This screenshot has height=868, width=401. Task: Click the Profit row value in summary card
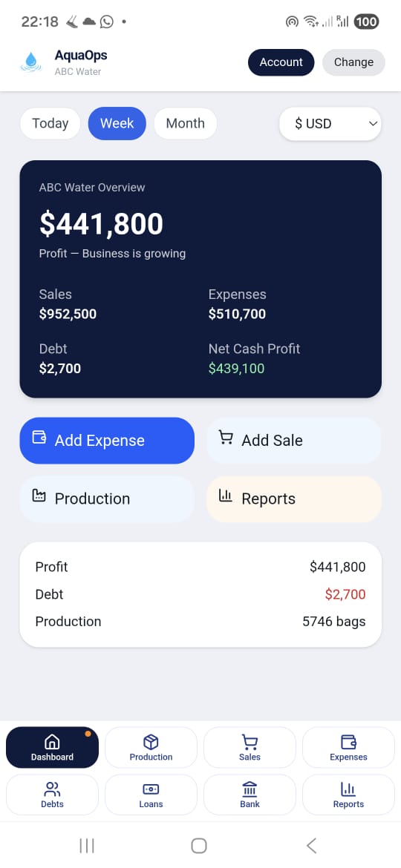(338, 567)
